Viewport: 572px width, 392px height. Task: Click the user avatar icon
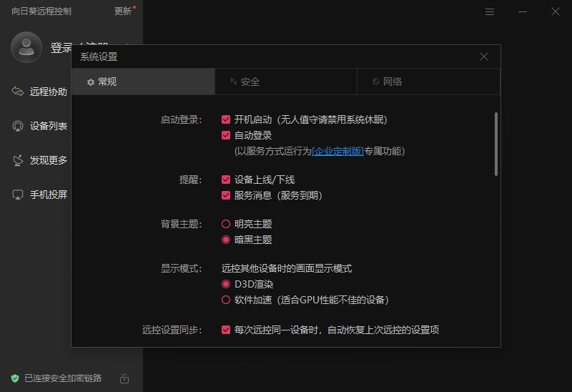26,47
